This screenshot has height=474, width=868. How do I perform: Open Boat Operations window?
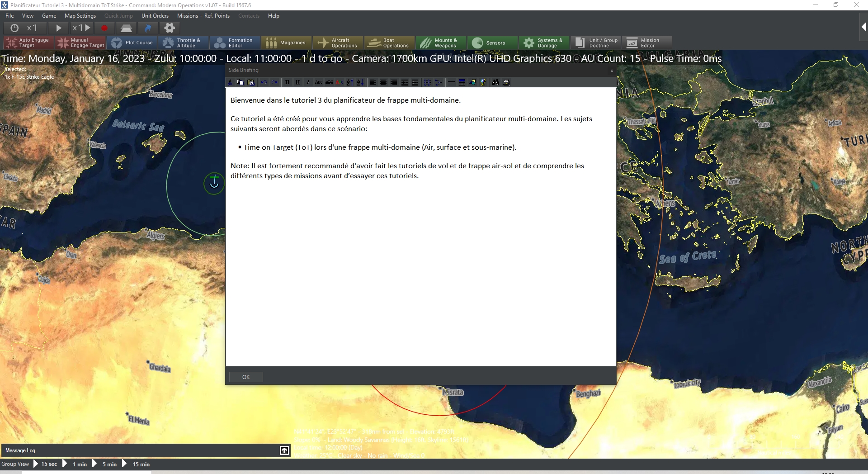click(x=390, y=43)
